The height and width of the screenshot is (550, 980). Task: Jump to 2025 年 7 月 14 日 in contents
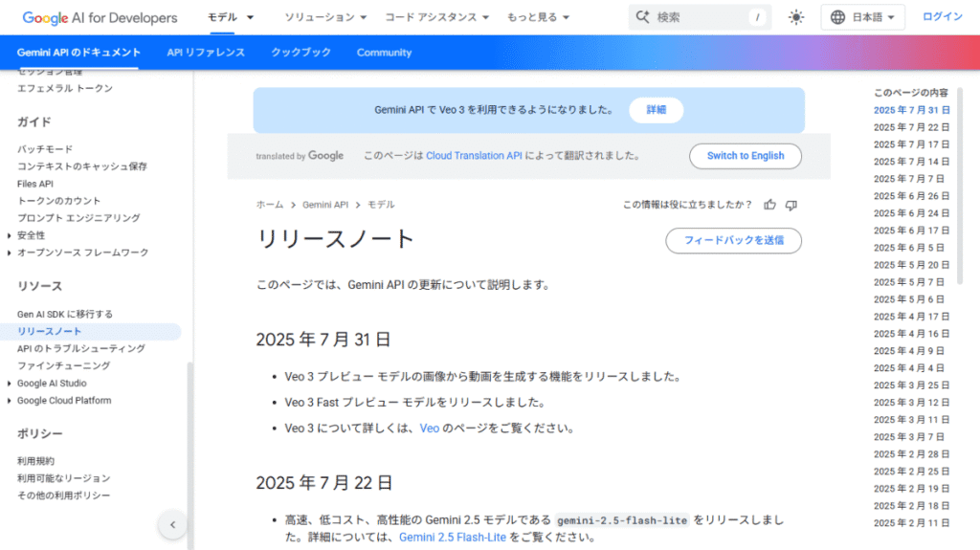coord(911,162)
